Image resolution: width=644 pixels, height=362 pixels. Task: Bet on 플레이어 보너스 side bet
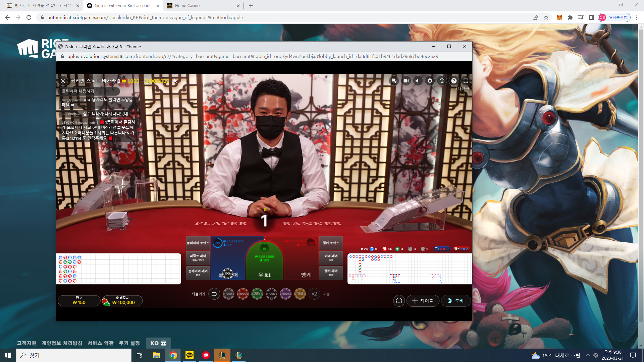[198, 243]
